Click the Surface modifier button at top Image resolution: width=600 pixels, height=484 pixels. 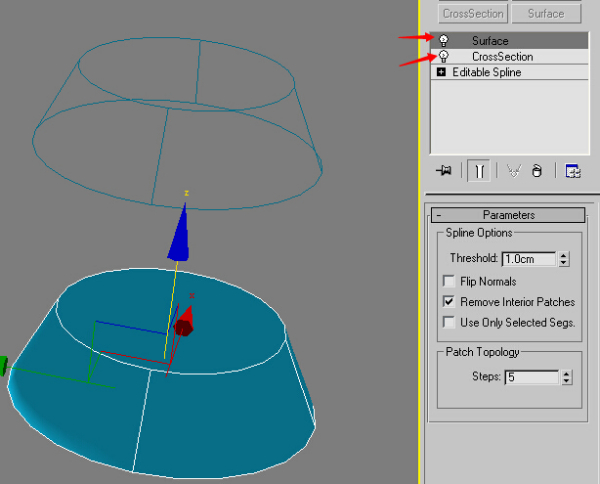pos(546,14)
